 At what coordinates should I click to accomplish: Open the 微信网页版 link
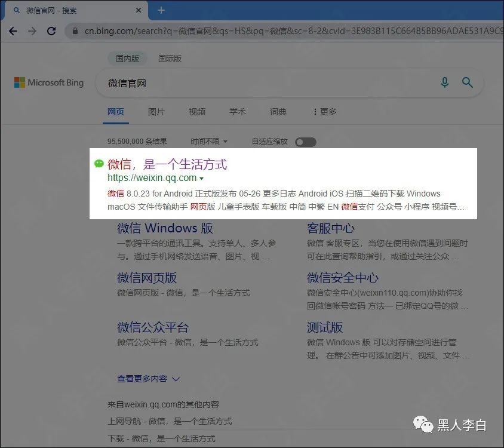pyautogui.click(x=147, y=278)
